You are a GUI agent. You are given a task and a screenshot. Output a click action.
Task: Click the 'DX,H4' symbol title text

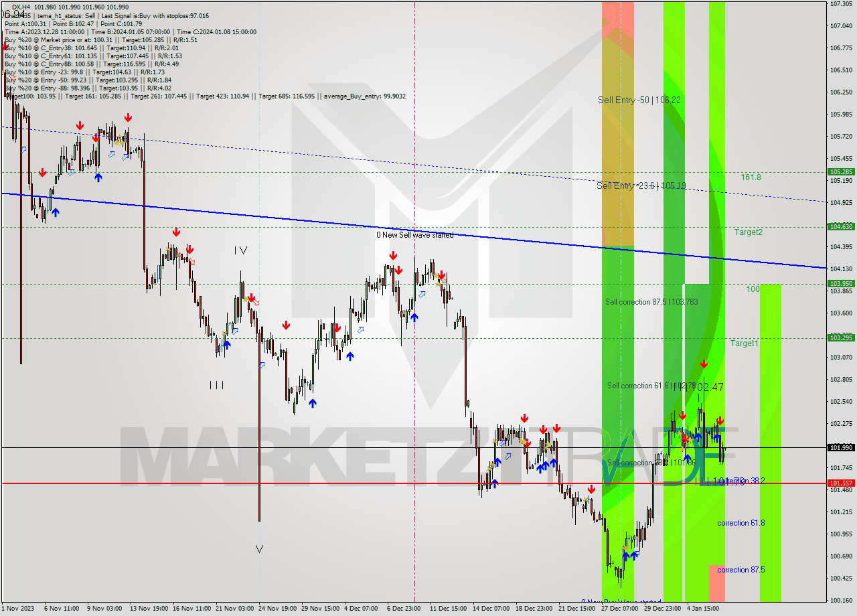[x=21, y=7]
